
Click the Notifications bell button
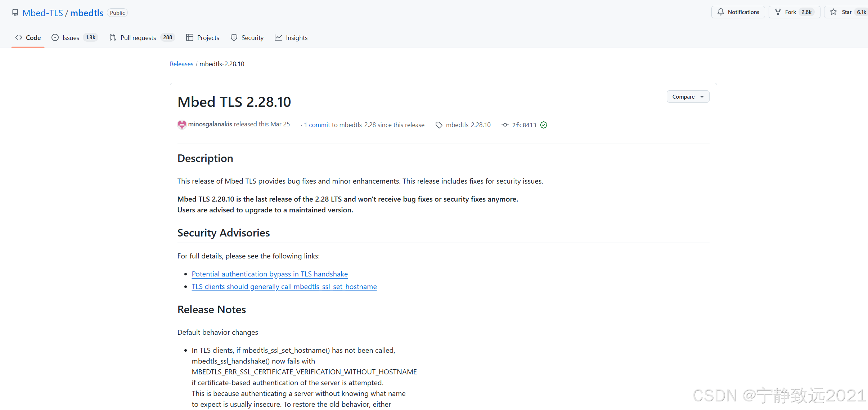click(738, 12)
